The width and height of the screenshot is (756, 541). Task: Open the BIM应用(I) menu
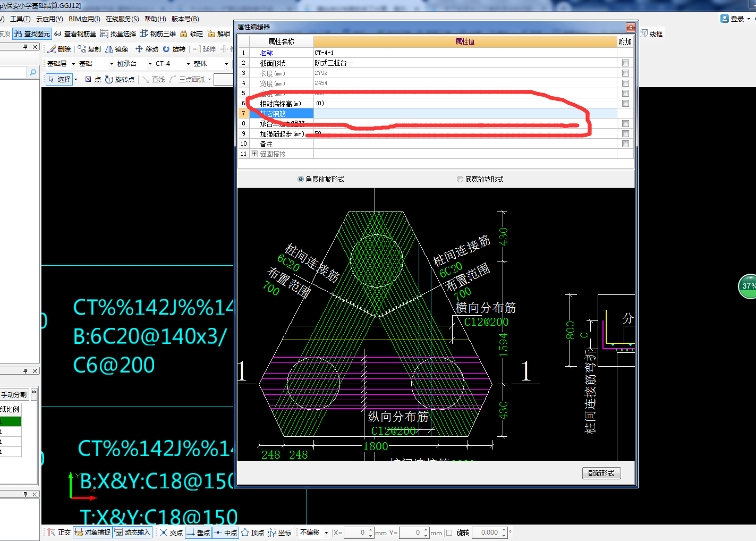coord(84,19)
